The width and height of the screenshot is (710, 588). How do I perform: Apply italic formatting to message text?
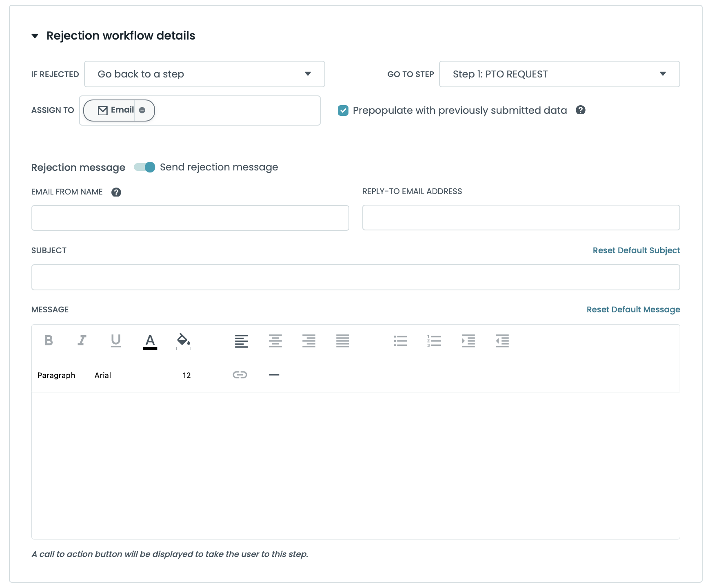pos(82,340)
